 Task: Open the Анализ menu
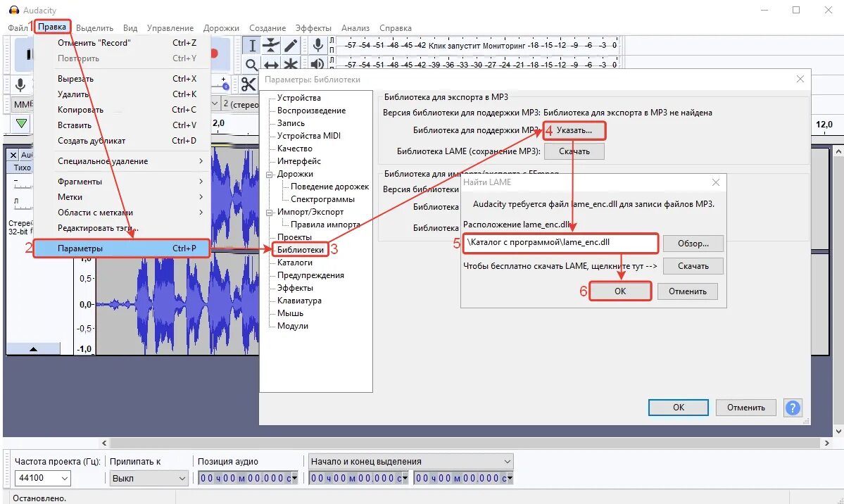point(355,27)
